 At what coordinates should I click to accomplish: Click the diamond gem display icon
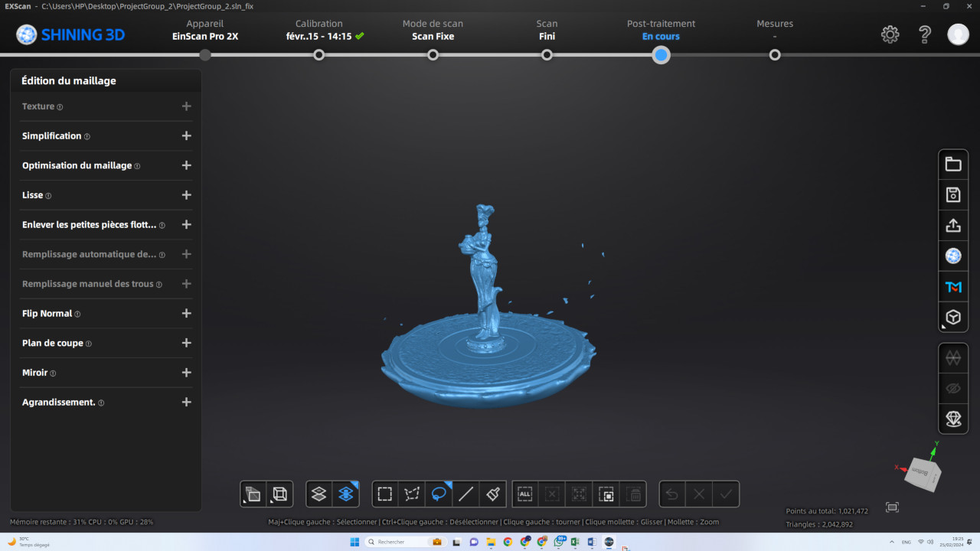coord(953,419)
